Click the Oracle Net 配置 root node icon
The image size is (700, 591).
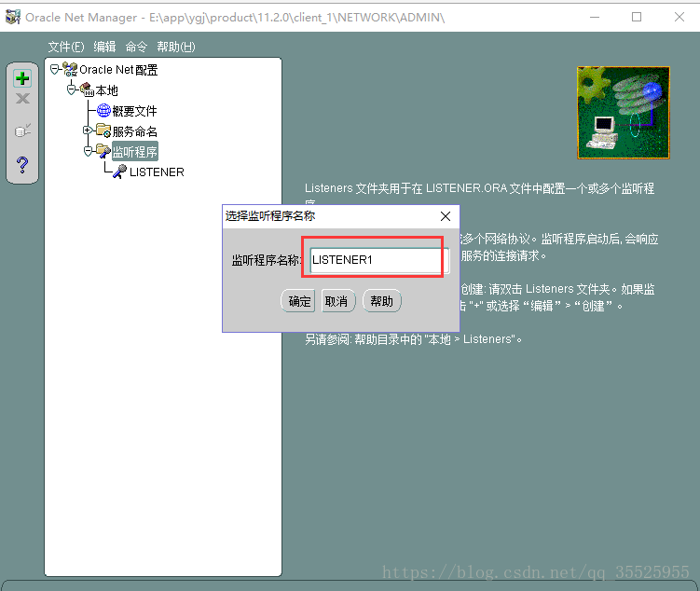70,69
